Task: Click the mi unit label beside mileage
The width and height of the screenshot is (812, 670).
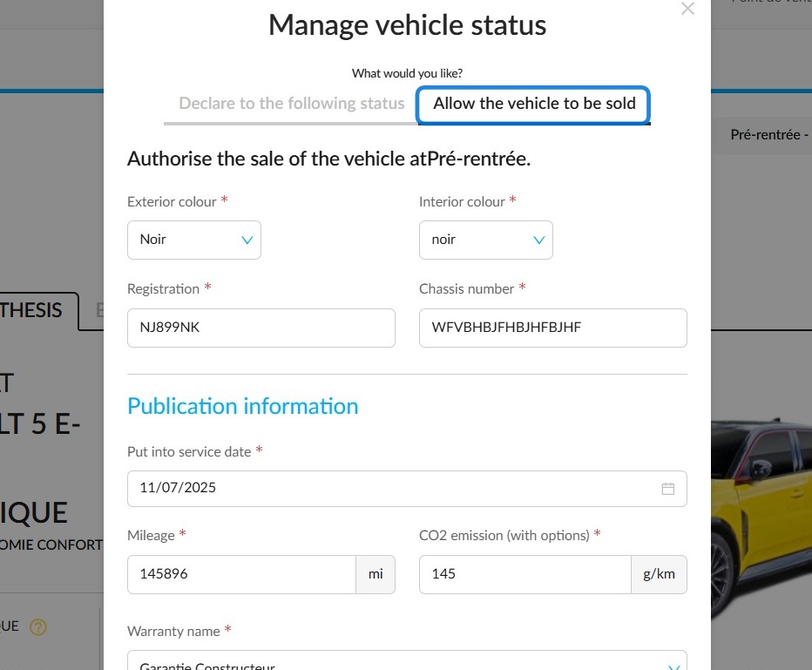Action: point(376,574)
